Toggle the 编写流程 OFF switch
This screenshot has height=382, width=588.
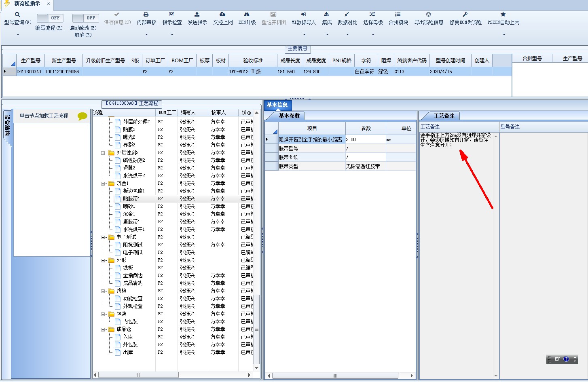click(50, 18)
